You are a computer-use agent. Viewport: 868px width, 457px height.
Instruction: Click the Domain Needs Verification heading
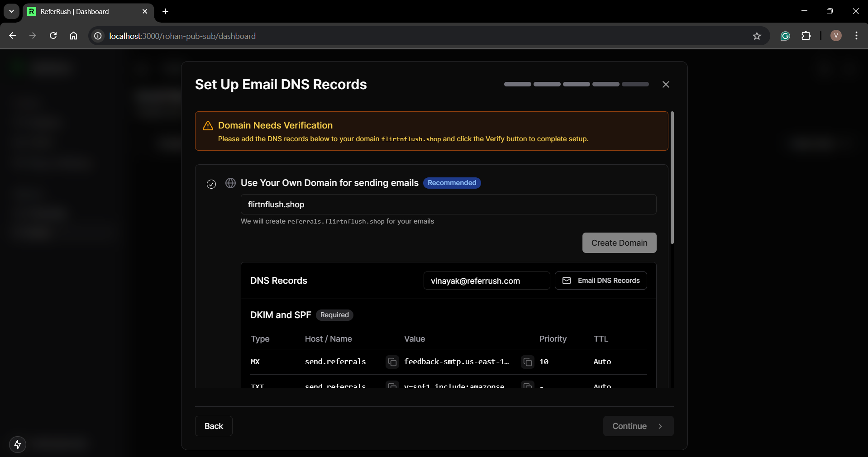point(275,125)
